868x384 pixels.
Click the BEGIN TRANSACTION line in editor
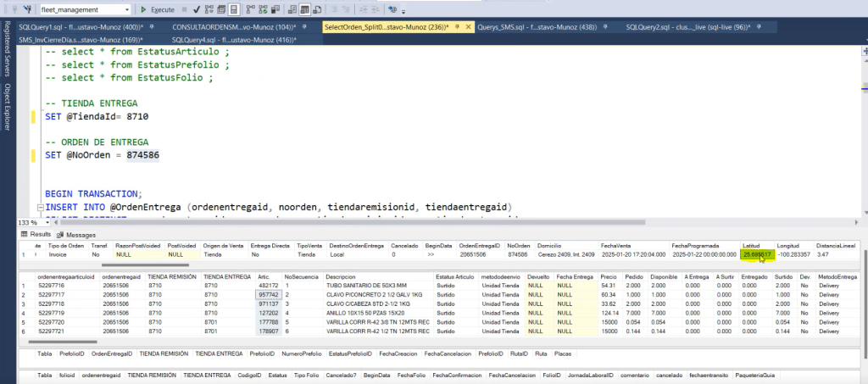click(x=93, y=194)
